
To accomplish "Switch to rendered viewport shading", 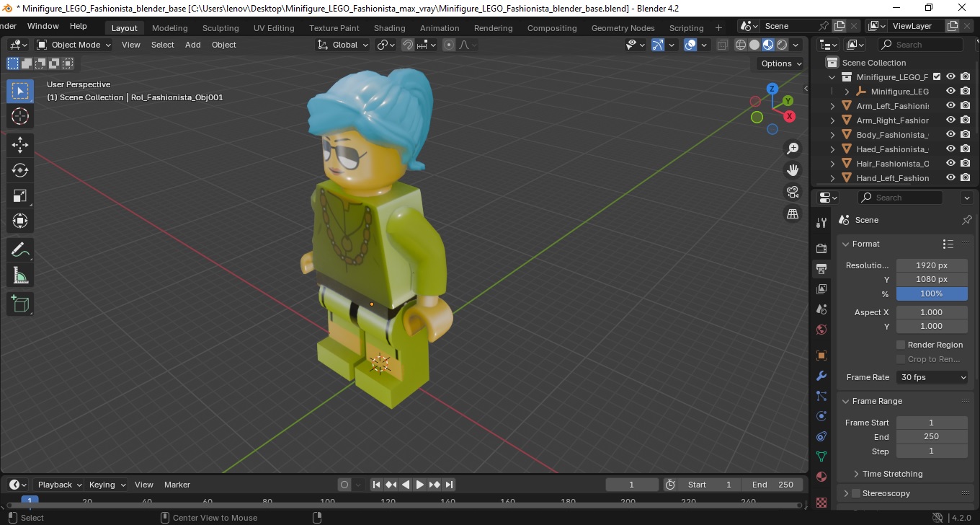I will tap(782, 45).
